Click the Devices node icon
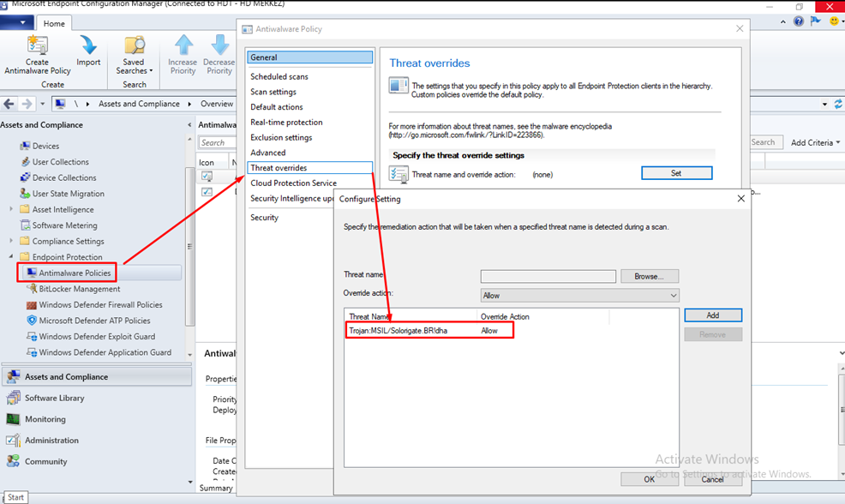This screenshot has height=504, width=845. click(x=25, y=146)
